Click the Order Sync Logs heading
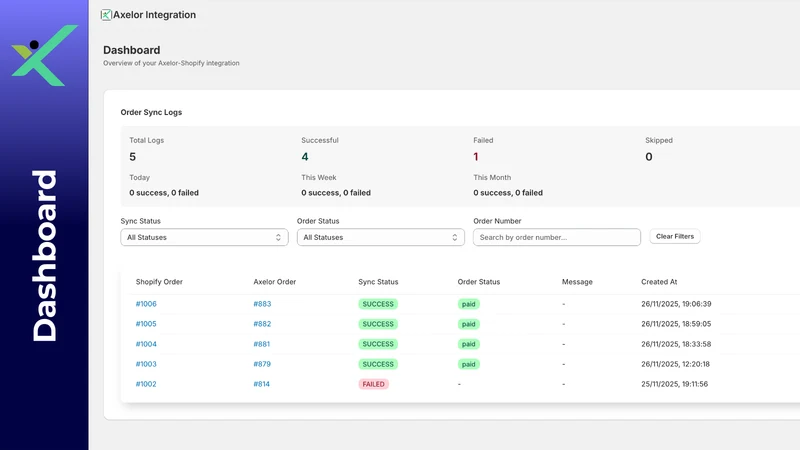 click(151, 112)
